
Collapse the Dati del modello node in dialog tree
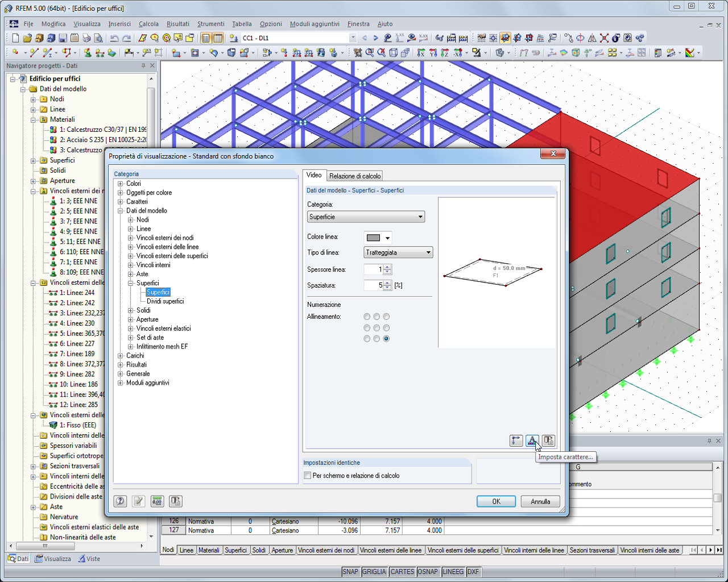(x=121, y=211)
